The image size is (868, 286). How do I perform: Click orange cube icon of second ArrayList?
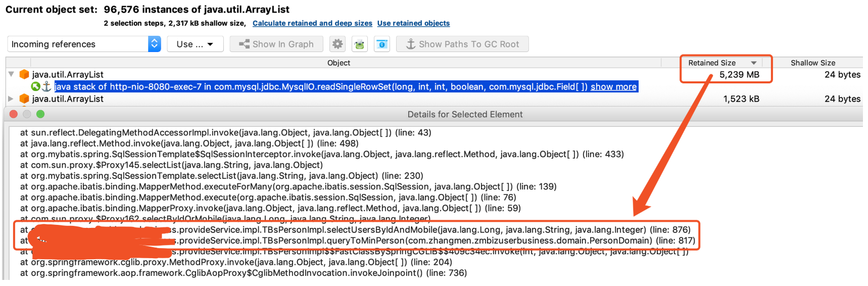[x=24, y=99]
